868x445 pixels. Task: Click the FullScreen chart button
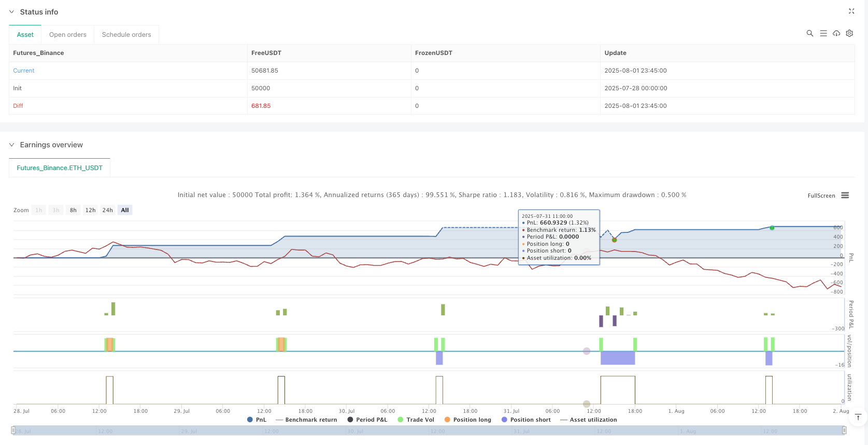click(x=821, y=196)
